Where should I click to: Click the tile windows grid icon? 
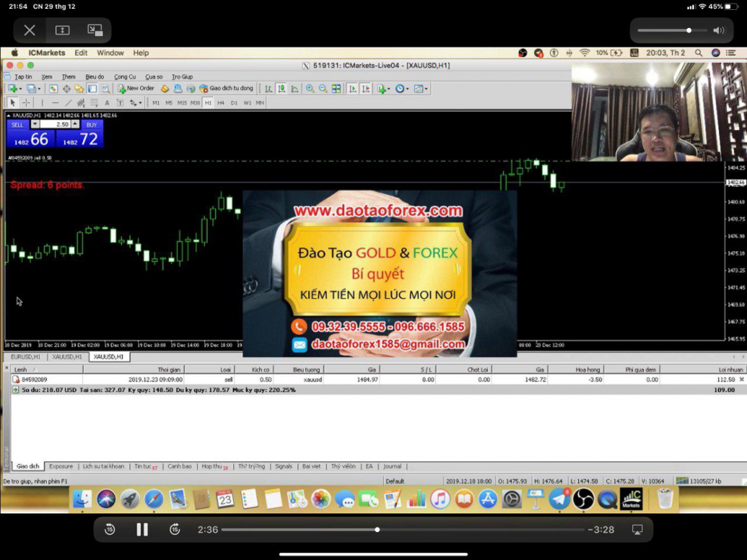pyautogui.click(x=336, y=89)
